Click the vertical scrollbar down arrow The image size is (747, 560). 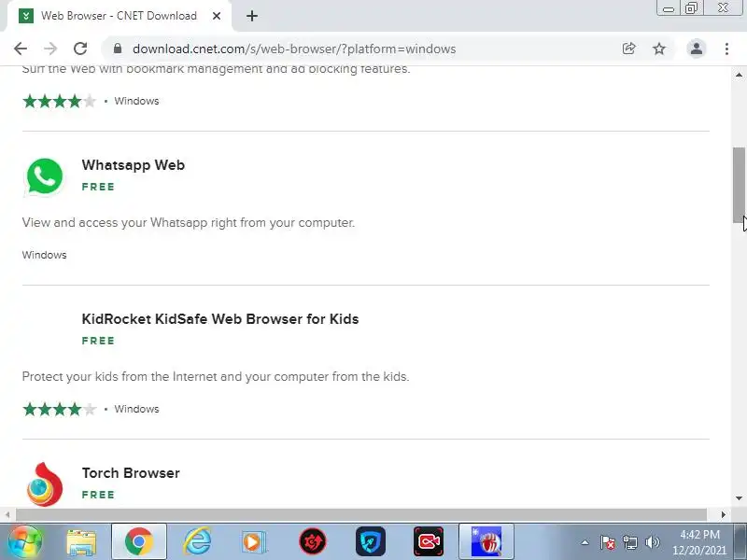click(x=739, y=498)
